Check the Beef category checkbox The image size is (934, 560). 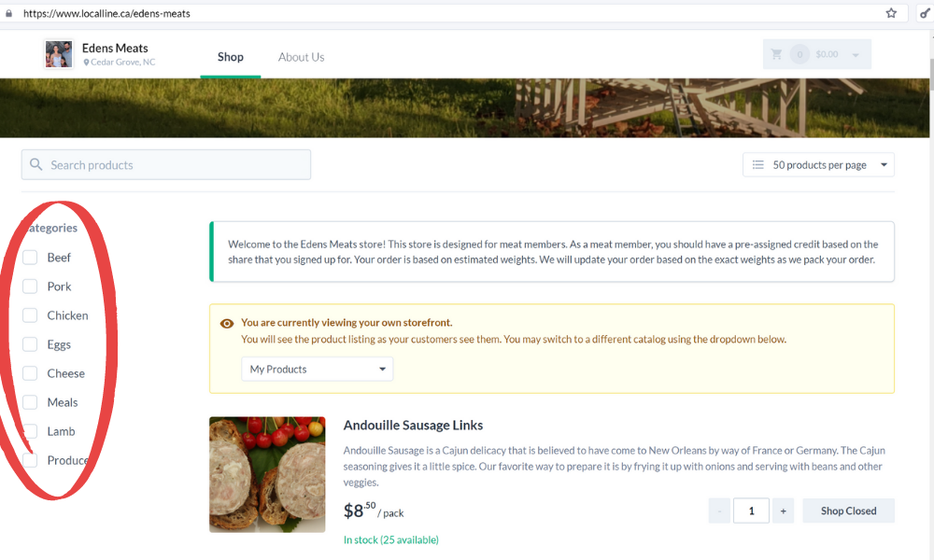click(x=30, y=257)
